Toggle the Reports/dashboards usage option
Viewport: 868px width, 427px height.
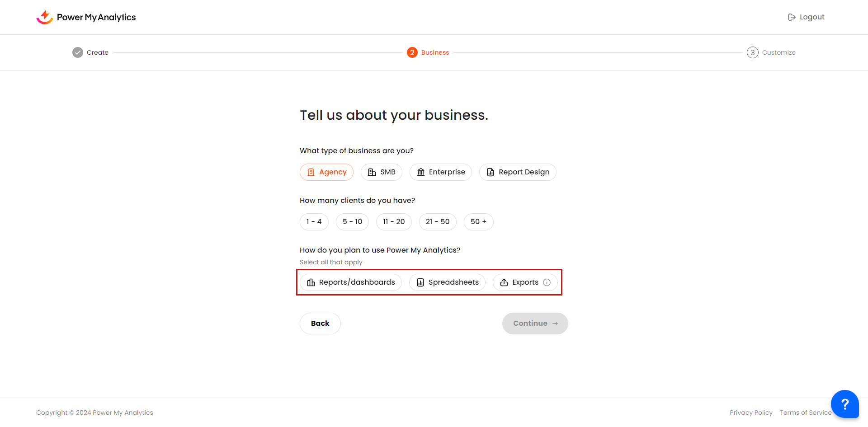pos(350,282)
